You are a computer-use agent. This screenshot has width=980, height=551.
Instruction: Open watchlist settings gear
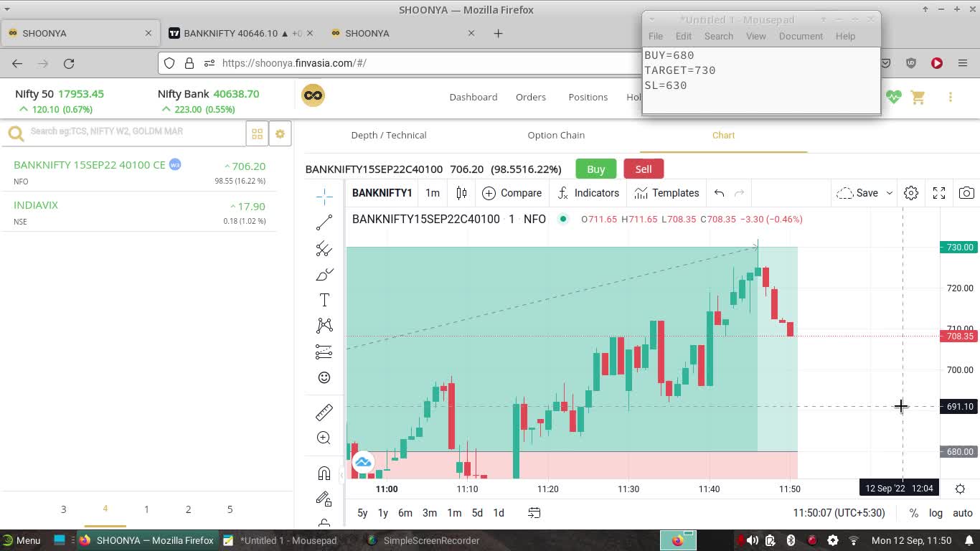(x=280, y=133)
